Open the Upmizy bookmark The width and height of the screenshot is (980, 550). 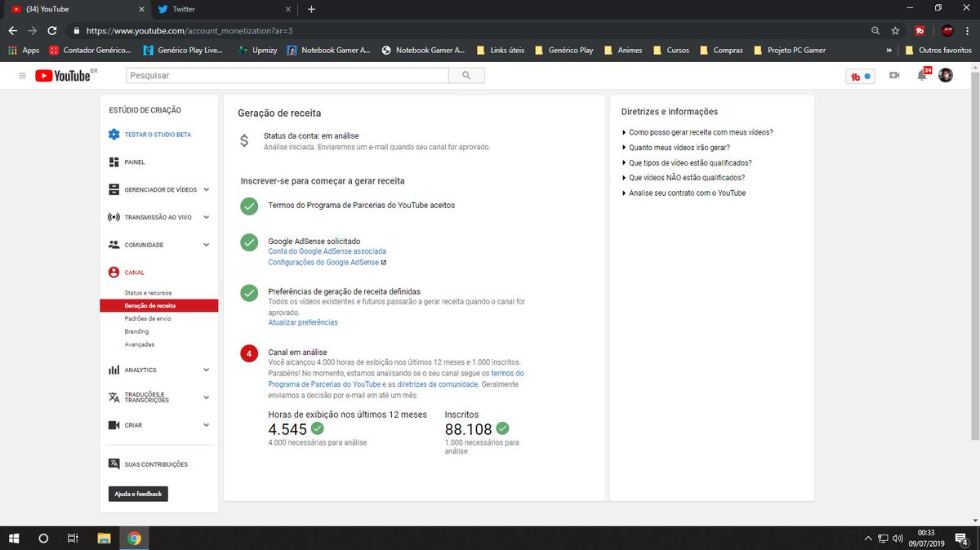258,50
